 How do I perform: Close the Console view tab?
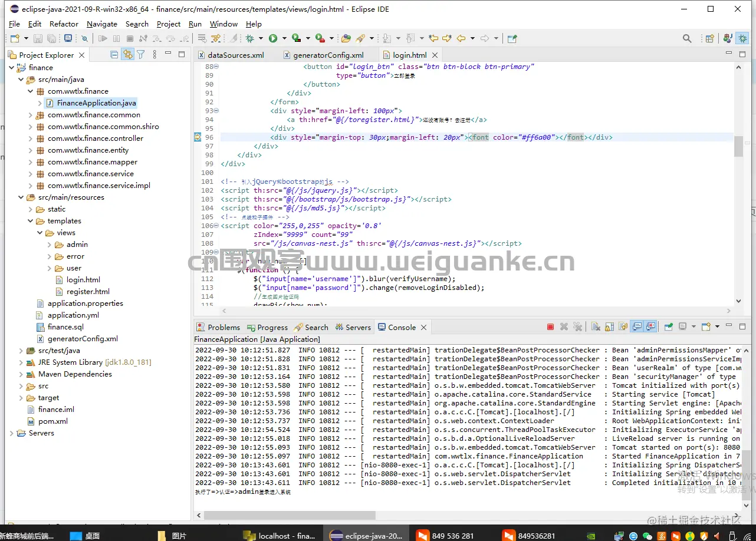(423, 327)
